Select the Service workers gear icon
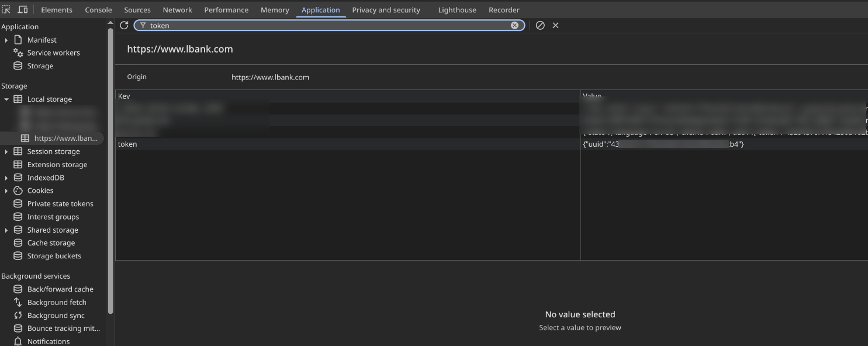Screen dimensions: 868x346 click(x=18, y=53)
